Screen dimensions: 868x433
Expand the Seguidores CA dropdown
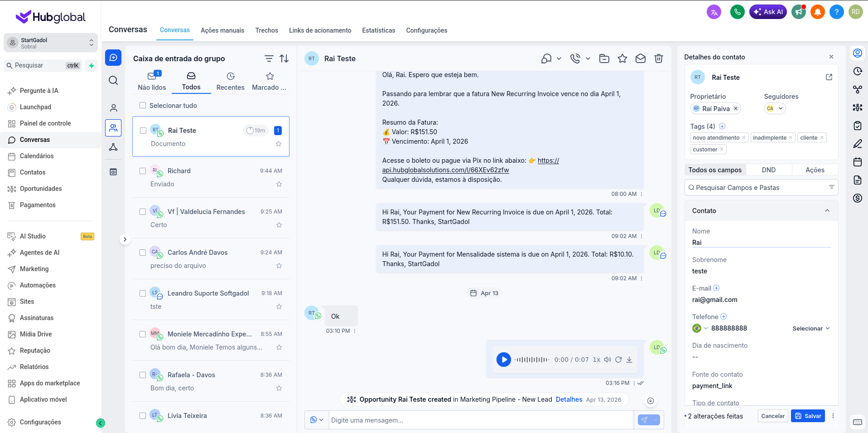775,108
